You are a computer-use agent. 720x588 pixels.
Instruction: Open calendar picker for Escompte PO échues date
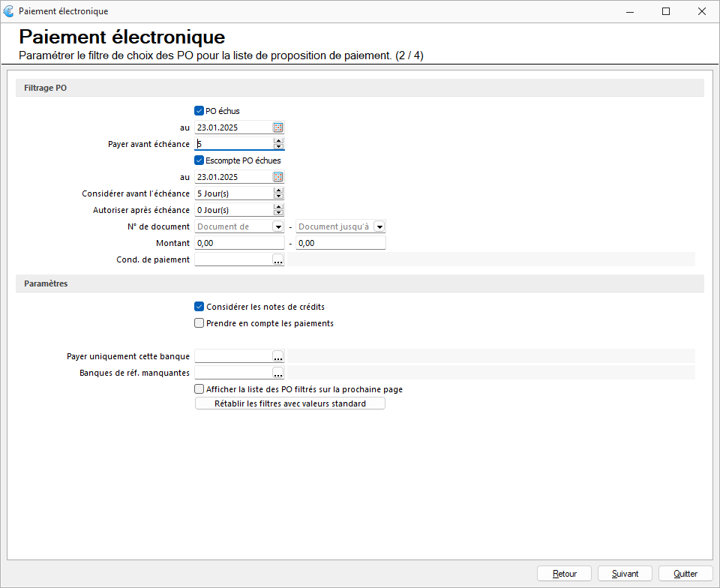coord(278,177)
